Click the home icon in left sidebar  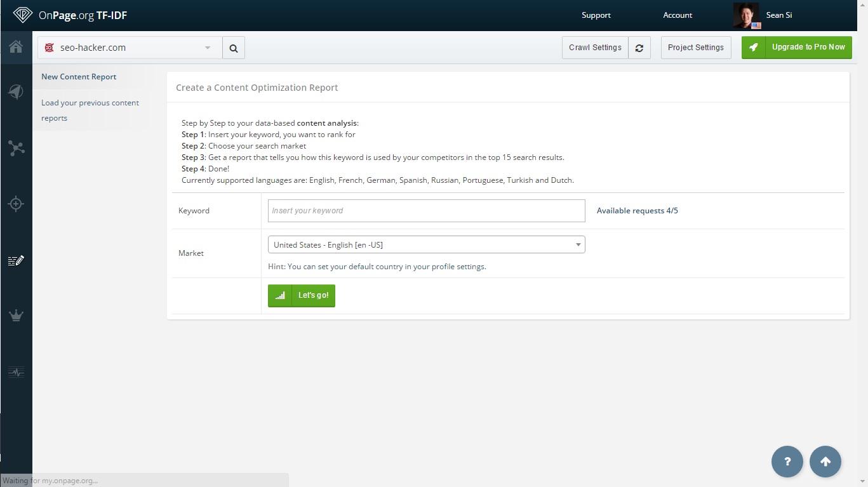coord(16,47)
